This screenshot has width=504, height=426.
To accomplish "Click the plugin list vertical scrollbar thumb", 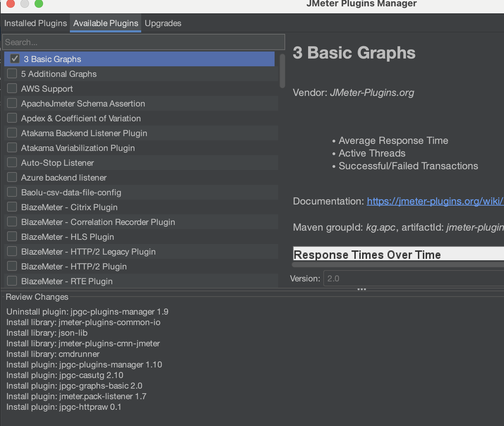I will pyautogui.click(x=282, y=71).
